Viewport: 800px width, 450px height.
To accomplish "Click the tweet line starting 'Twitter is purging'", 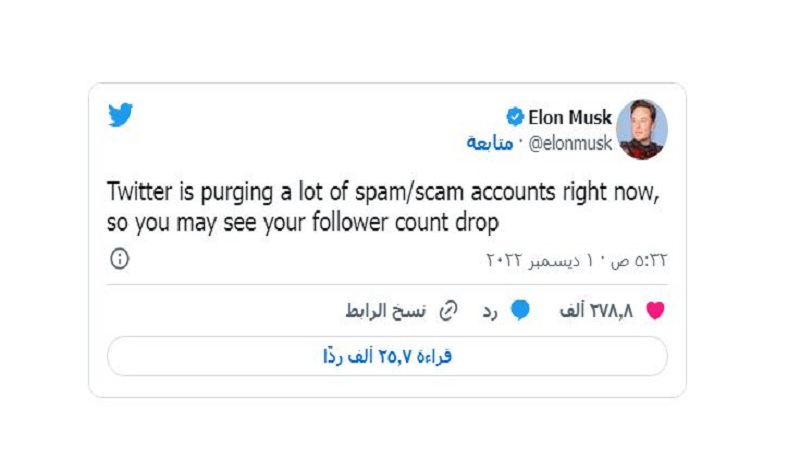I will click(x=383, y=193).
